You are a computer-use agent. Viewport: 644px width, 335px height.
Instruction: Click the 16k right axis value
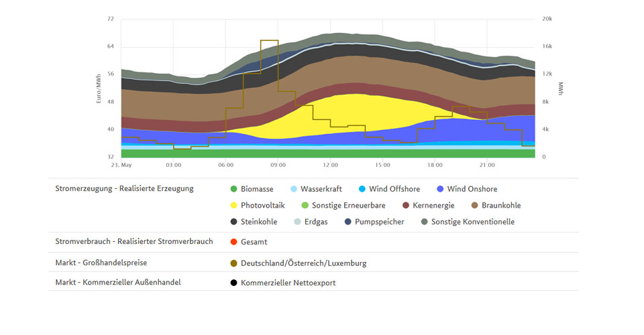(x=547, y=46)
